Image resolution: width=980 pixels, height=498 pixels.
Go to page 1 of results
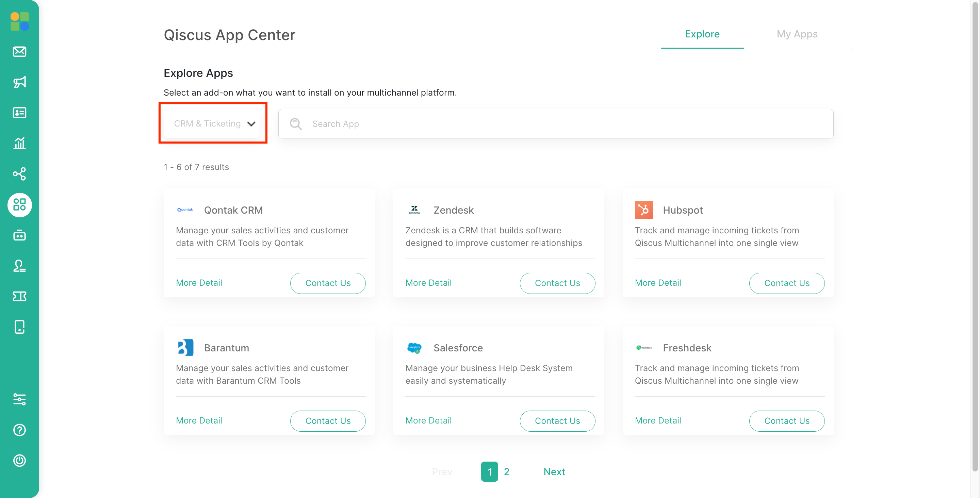click(490, 472)
